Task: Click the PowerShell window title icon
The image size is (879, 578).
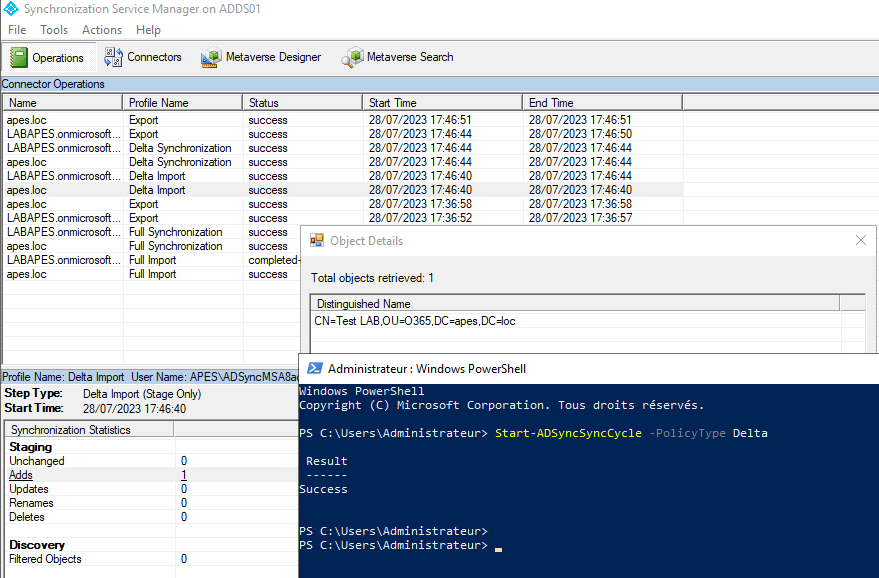Action: coord(314,368)
